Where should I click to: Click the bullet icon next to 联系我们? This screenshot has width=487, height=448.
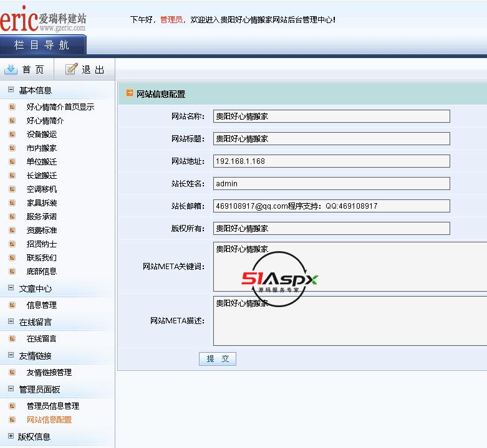12,257
